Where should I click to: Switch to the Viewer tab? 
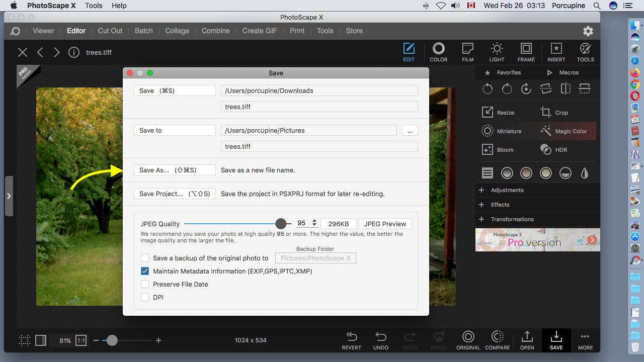click(44, 31)
